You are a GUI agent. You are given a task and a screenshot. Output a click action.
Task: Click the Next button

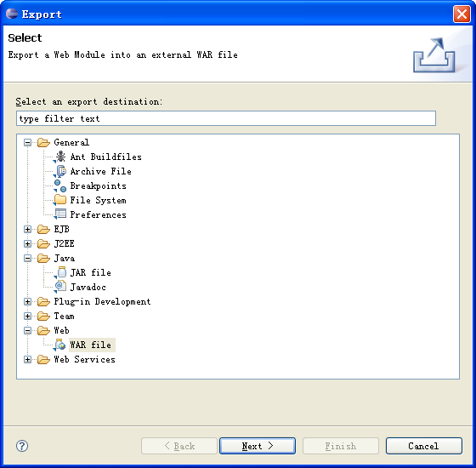point(258,446)
